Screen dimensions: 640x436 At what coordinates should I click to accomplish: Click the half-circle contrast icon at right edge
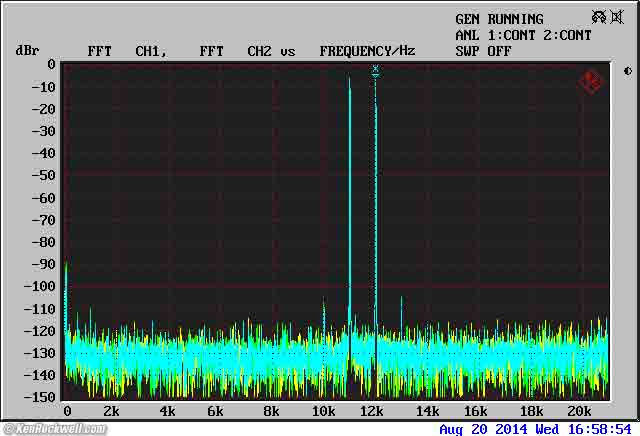(x=627, y=71)
